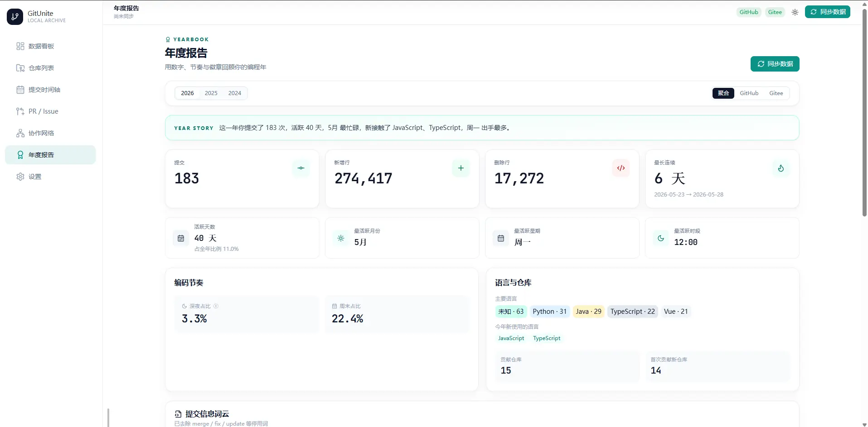Click the 贡献仓库 15 stat box
The height and width of the screenshot is (427, 868).
(567, 366)
